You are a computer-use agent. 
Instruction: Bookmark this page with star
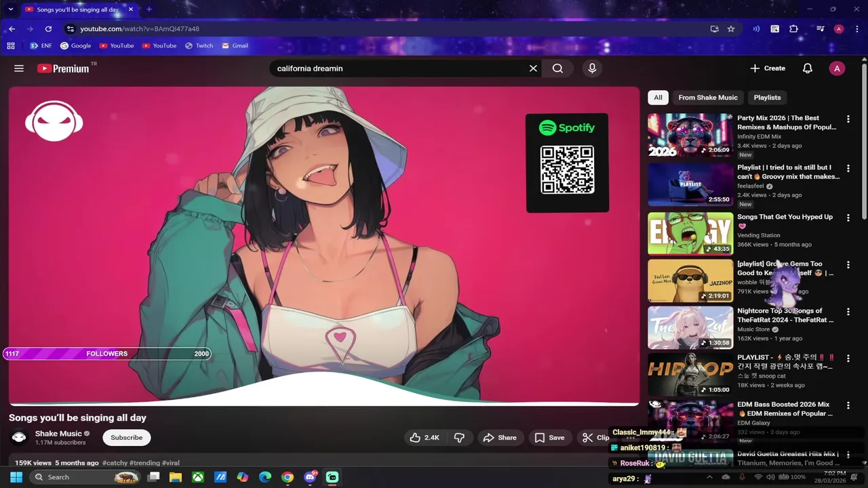pyautogui.click(x=731, y=29)
